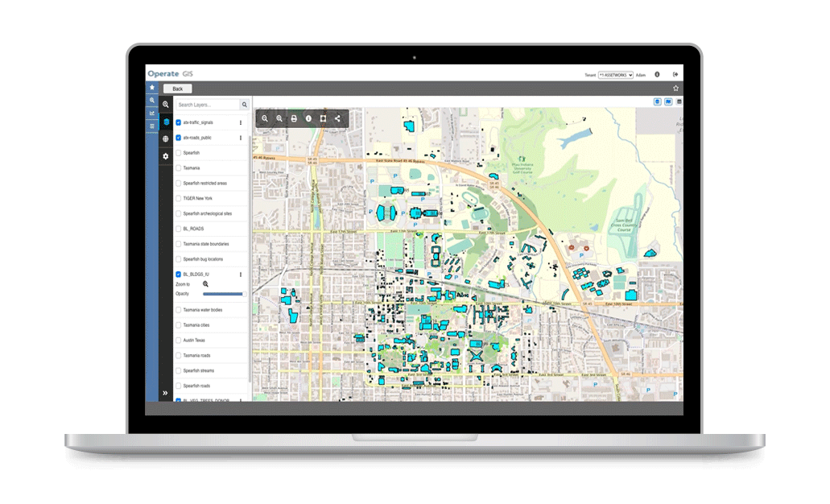Adjust the Opacity slider for BL_BLDGS_IU
The height and width of the screenshot is (504, 830).
224,294
